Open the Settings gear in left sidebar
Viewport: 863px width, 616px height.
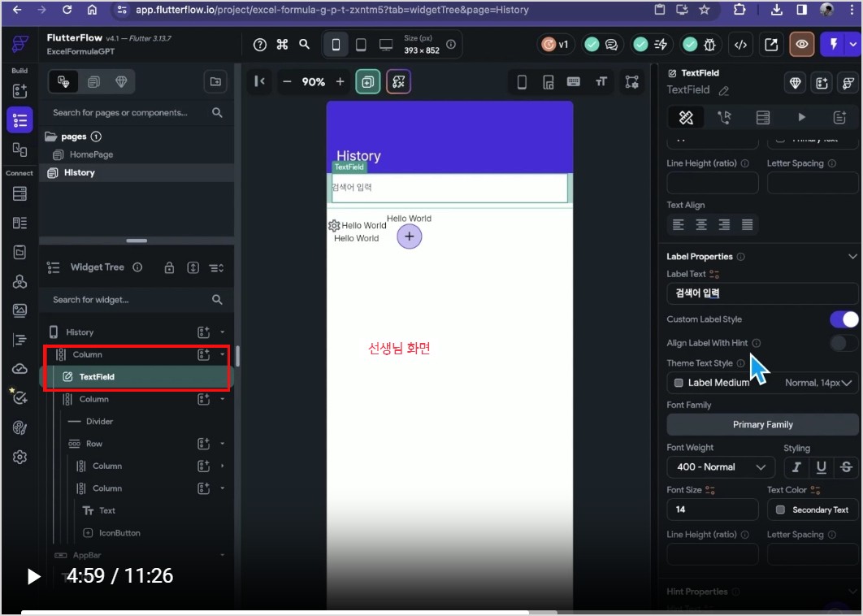tap(20, 457)
